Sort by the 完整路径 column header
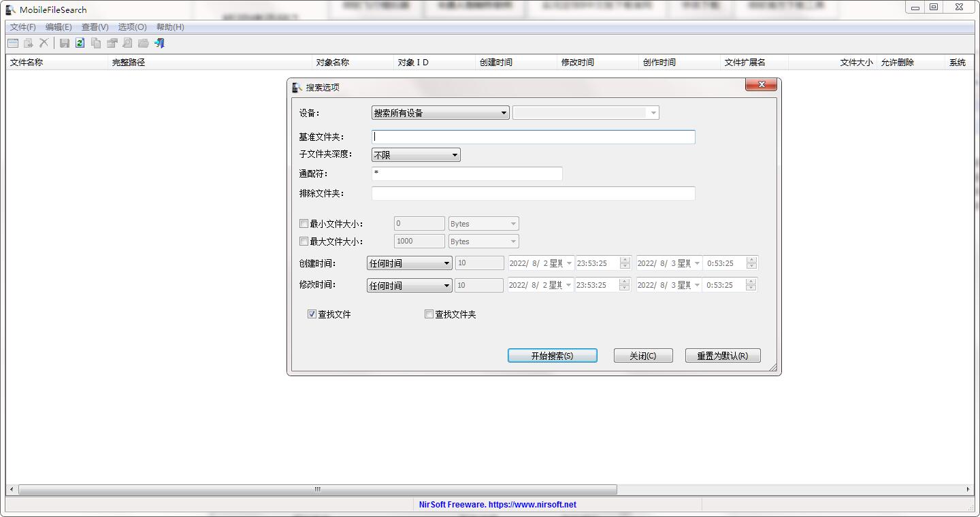Image resolution: width=980 pixels, height=517 pixels. [210, 62]
